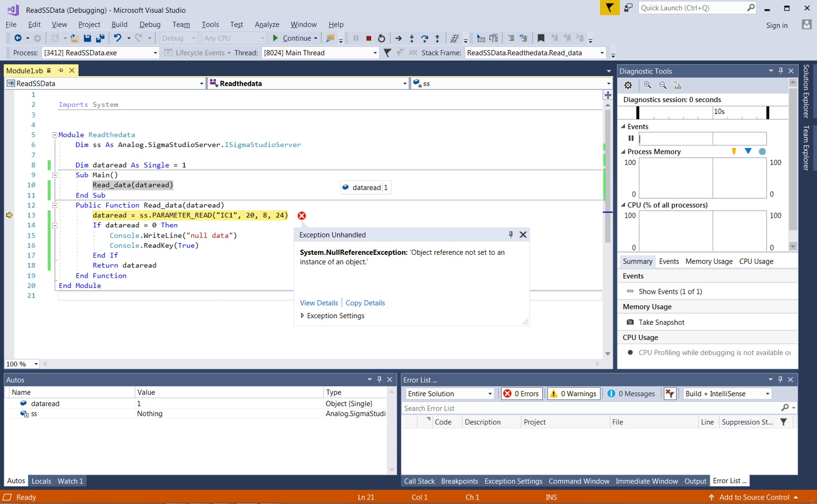Click the Stop Debugging red square icon
The width and height of the screenshot is (817, 504).
tap(369, 38)
